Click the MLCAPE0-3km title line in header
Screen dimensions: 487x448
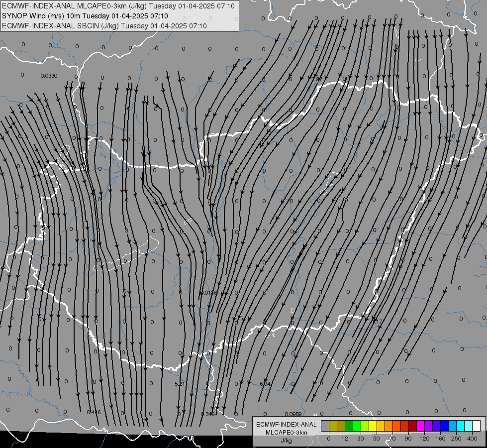coord(118,6)
